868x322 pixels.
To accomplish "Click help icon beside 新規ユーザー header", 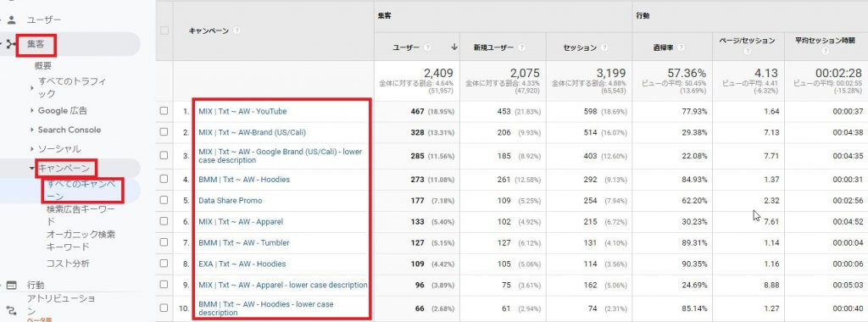I will [522, 47].
